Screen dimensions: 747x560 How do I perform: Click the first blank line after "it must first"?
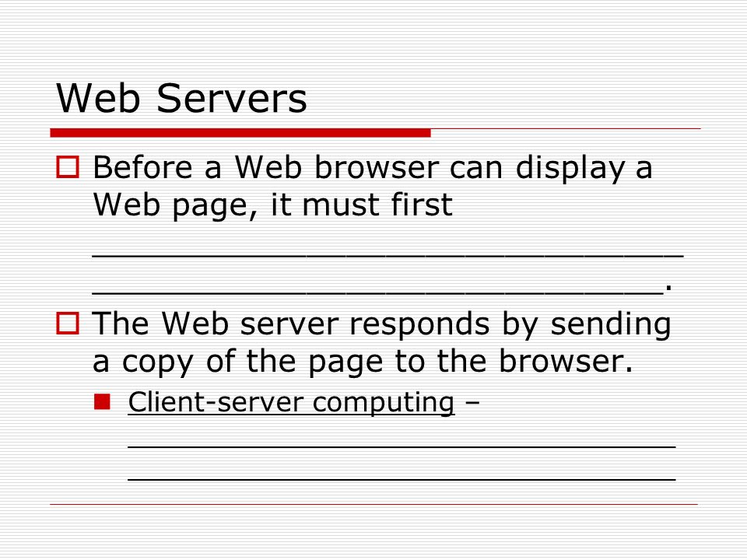pos(388,256)
